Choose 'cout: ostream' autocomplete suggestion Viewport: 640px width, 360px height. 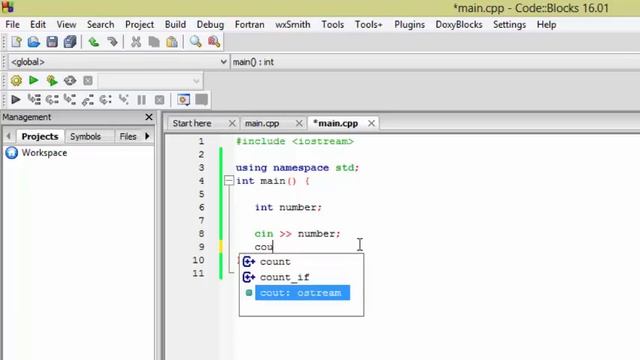tap(301, 293)
